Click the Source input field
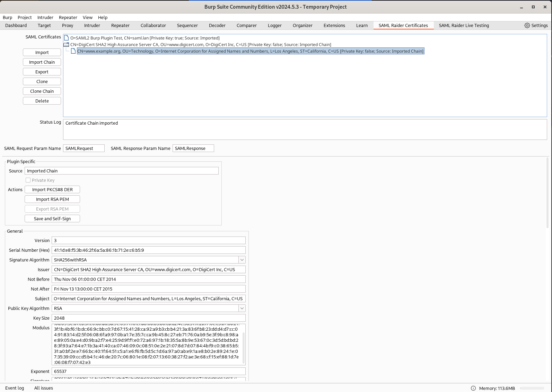 (121, 171)
